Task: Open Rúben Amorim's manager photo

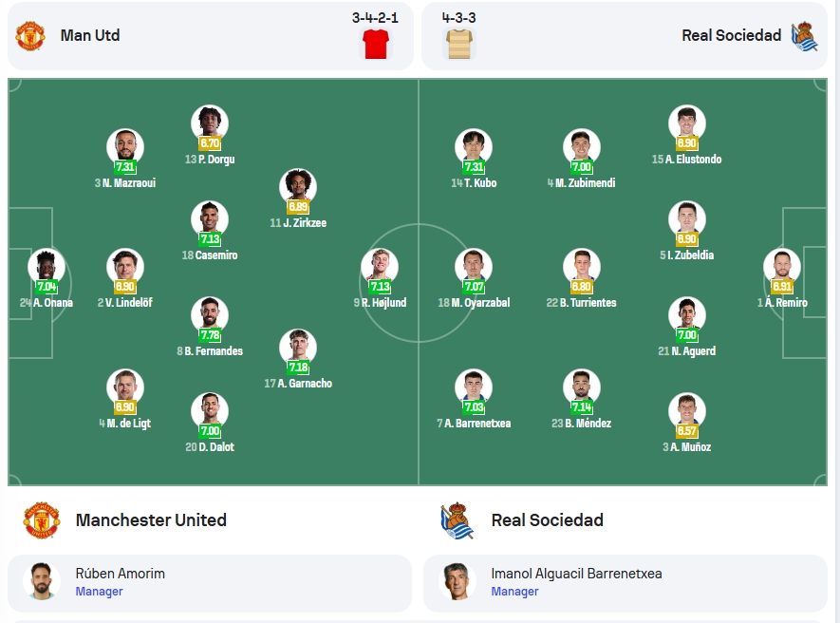Action: (x=41, y=581)
